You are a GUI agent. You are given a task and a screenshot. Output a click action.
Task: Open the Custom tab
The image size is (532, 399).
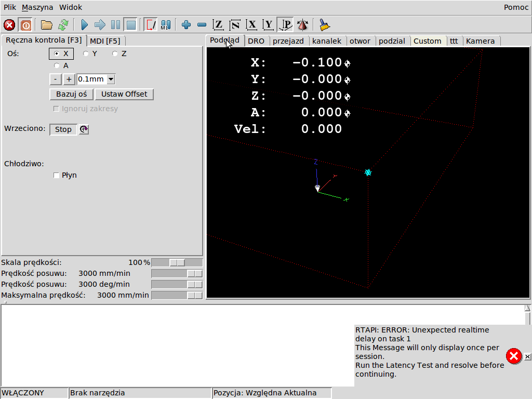tap(428, 41)
